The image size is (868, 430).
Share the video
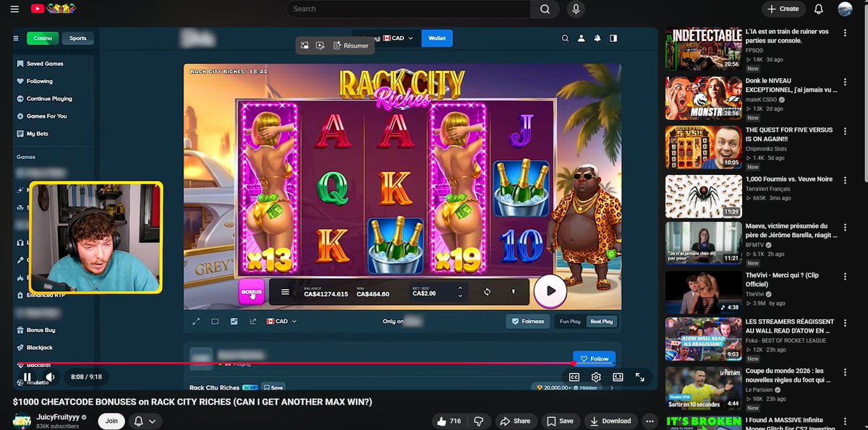(x=516, y=421)
